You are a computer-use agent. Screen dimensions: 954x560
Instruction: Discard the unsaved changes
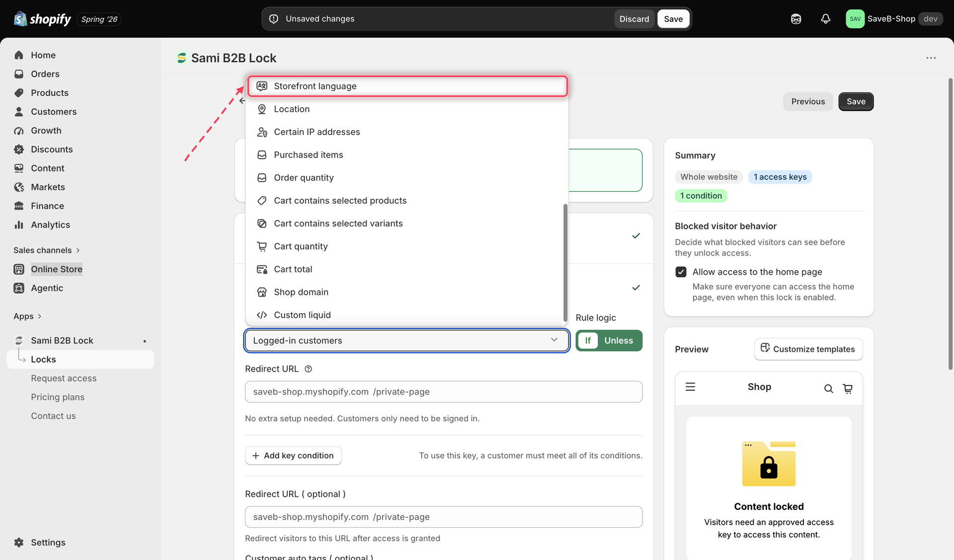[x=634, y=19]
